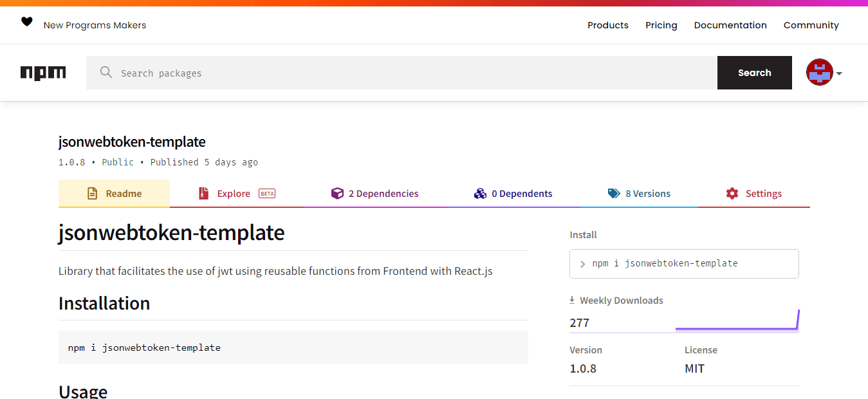Click the Readme document icon
Image resolution: width=868 pixels, height=399 pixels.
coord(93,194)
